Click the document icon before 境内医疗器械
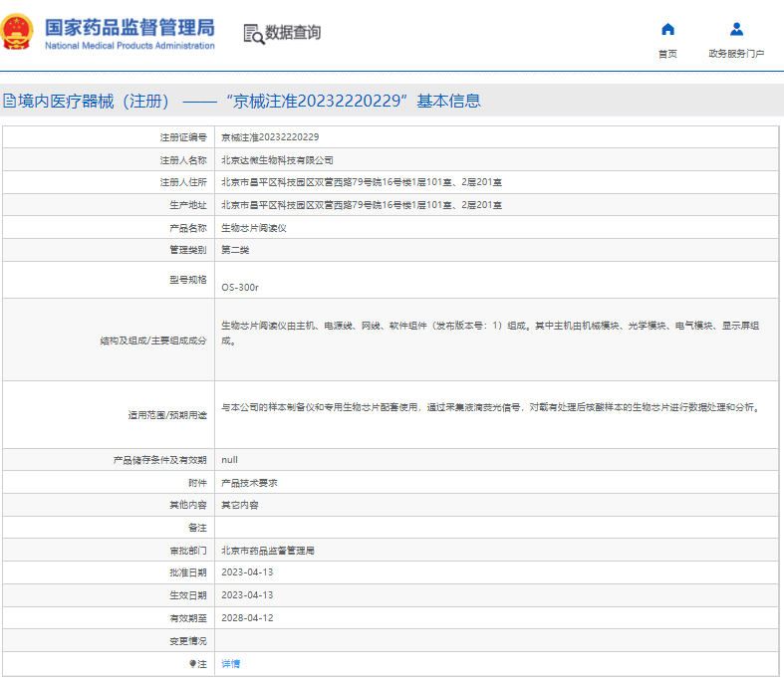The width and height of the screenshot is (784, 682). click(10, 101)
